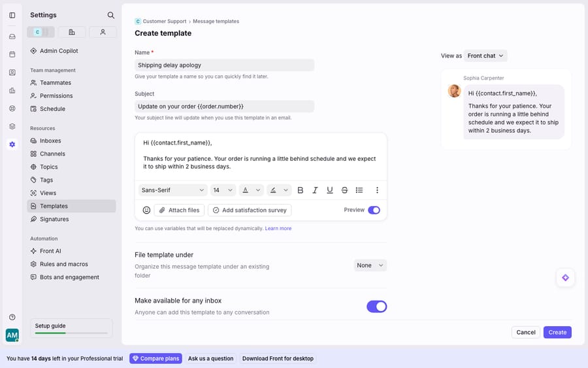The image size is (588, 368).
Task: Open Topics settings
Action: 71,167
